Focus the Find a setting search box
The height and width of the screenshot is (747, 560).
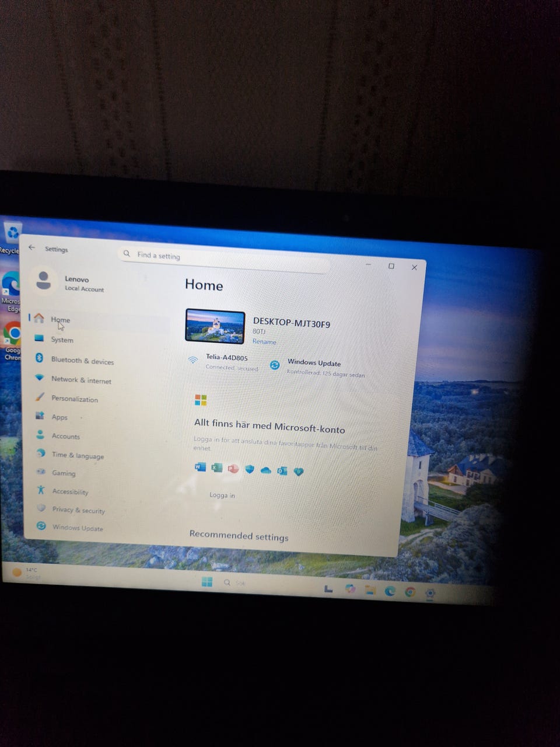[x=225, y=259]
